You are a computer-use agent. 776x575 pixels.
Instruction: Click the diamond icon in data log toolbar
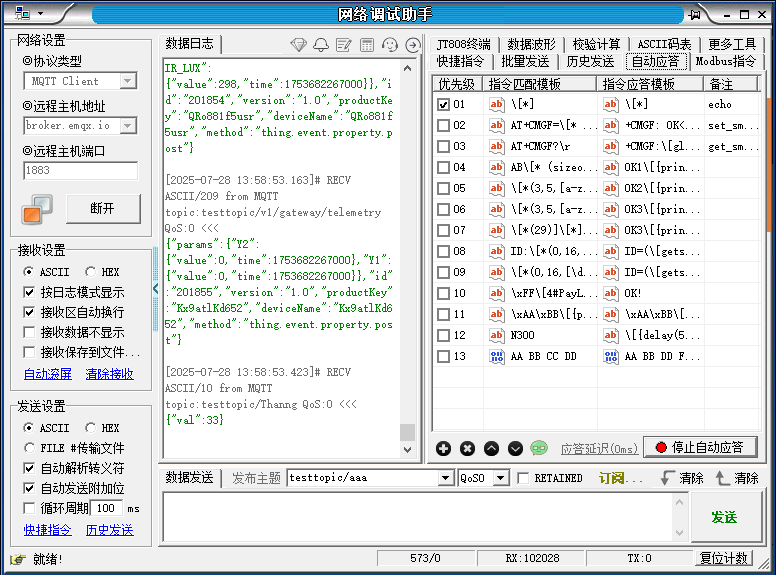tap(298, 45)
